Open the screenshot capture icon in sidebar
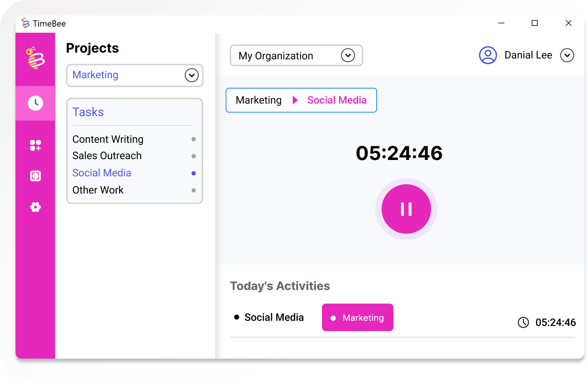Viewport: 588px width, 381px height. tap(35, 176)
